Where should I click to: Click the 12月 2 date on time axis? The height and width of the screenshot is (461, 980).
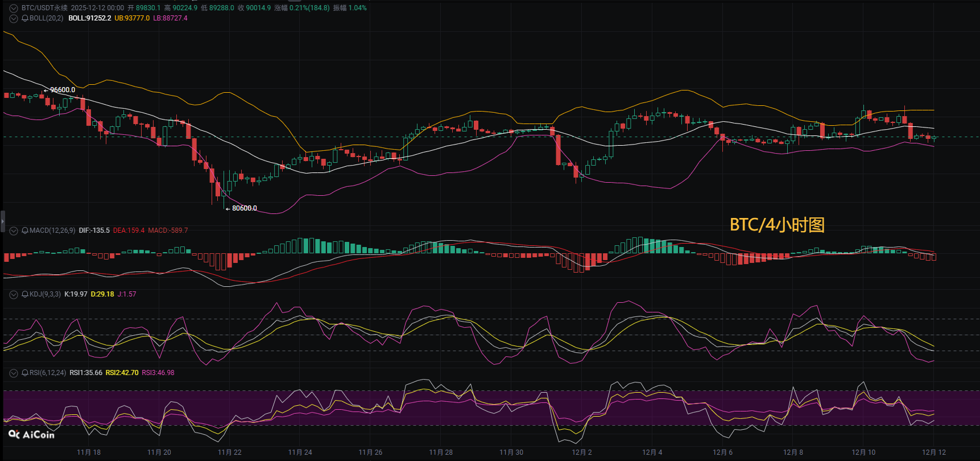(582, 452)
